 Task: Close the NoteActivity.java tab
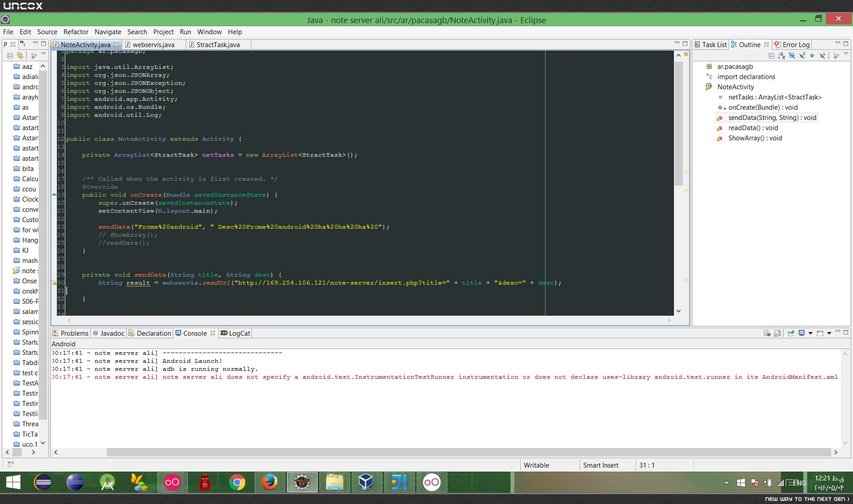pyautogui.click(x=116, y=44)
